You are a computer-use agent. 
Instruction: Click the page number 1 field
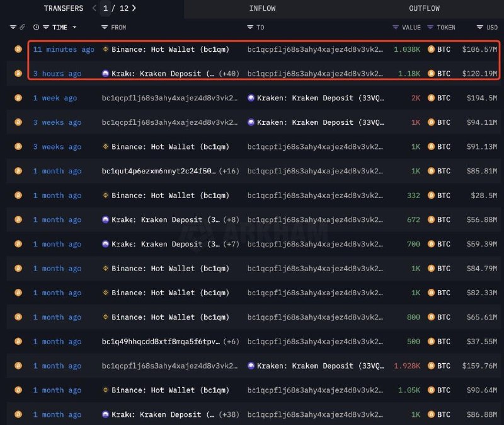click(105, 8)
